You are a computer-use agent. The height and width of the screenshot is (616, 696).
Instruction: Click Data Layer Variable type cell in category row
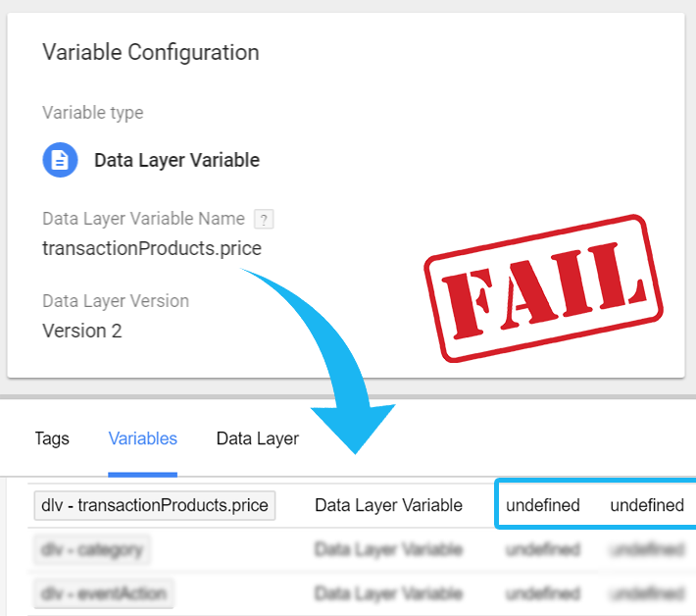point(388,550)
